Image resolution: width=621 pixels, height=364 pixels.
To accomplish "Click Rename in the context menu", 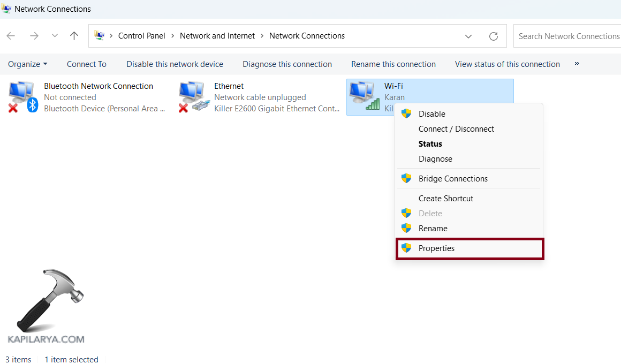I will (433, 229).
